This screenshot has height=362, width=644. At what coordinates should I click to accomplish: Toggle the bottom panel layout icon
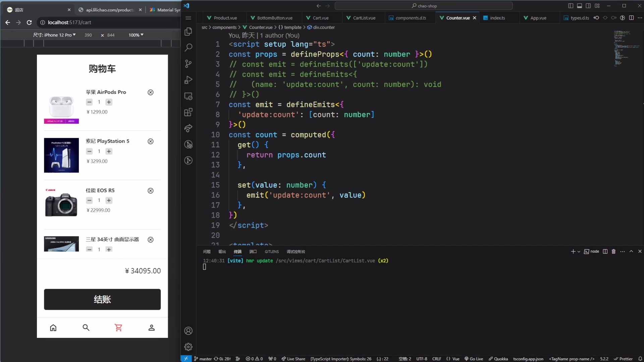[579, 6]
